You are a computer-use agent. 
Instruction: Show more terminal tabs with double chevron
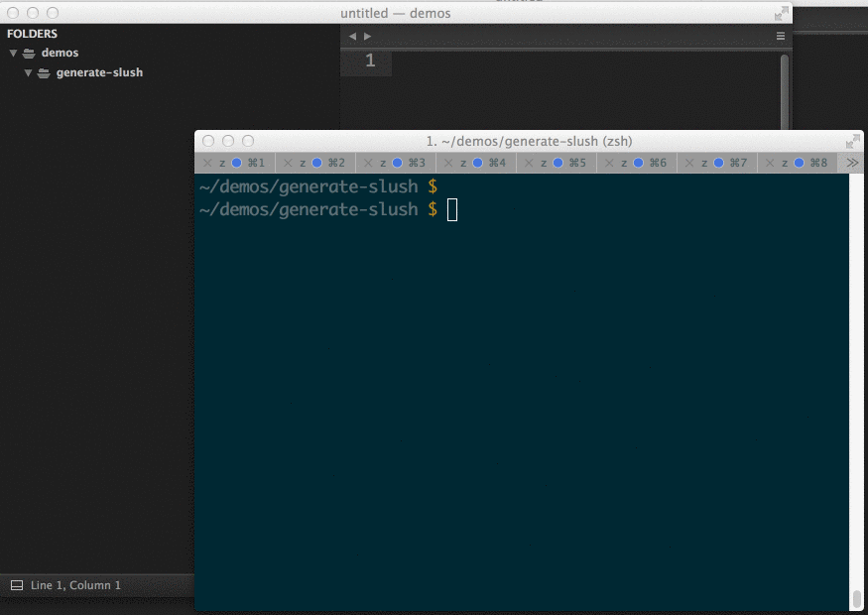852,163
